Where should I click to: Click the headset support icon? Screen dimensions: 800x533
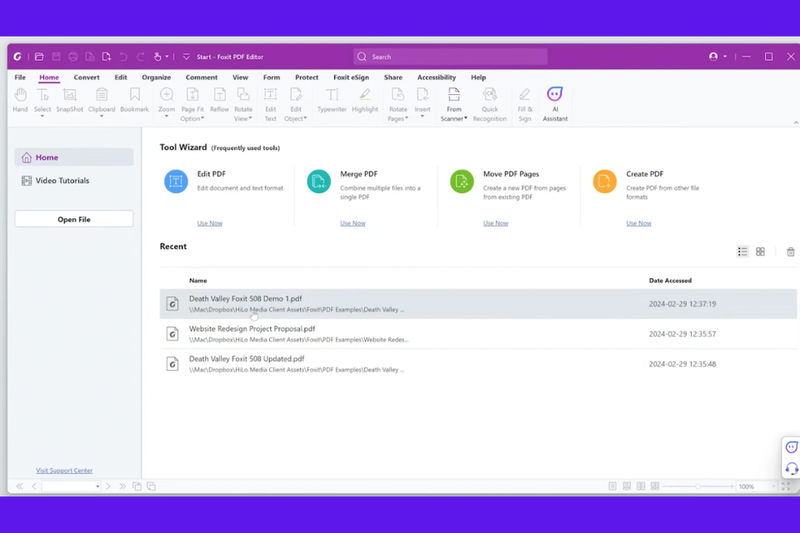tap(791, 468)
